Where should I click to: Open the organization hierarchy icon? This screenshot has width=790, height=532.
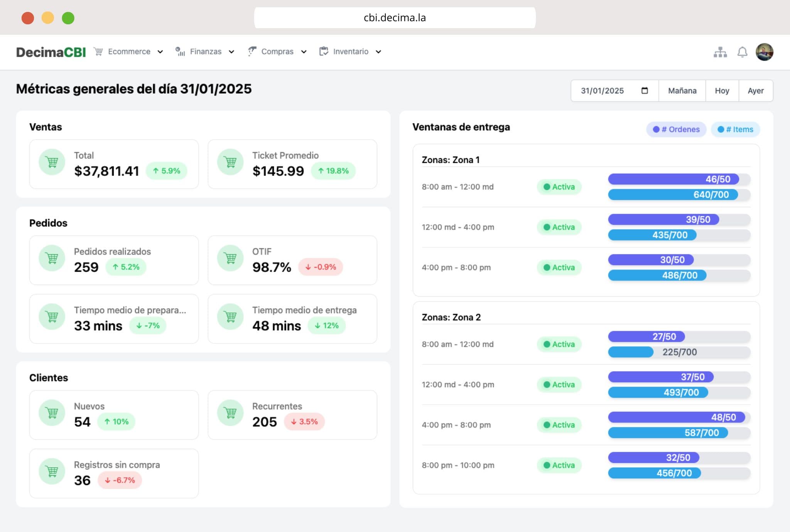pos(720,52)
